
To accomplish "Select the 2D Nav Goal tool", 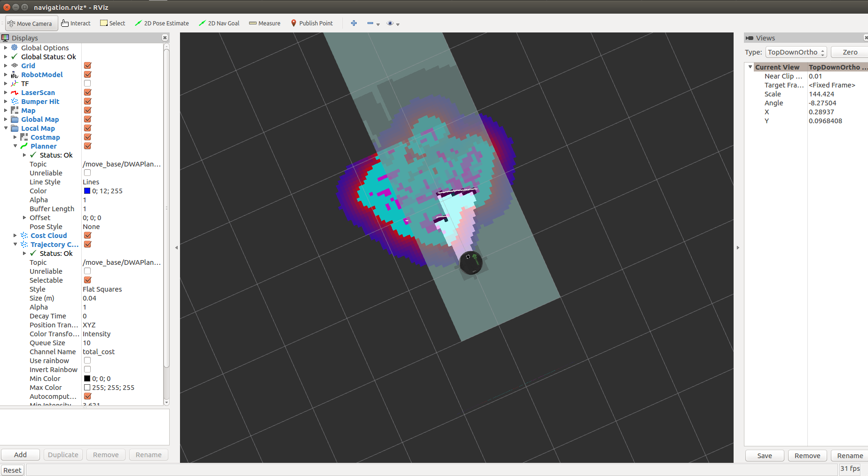I will [x=219, y=23].
